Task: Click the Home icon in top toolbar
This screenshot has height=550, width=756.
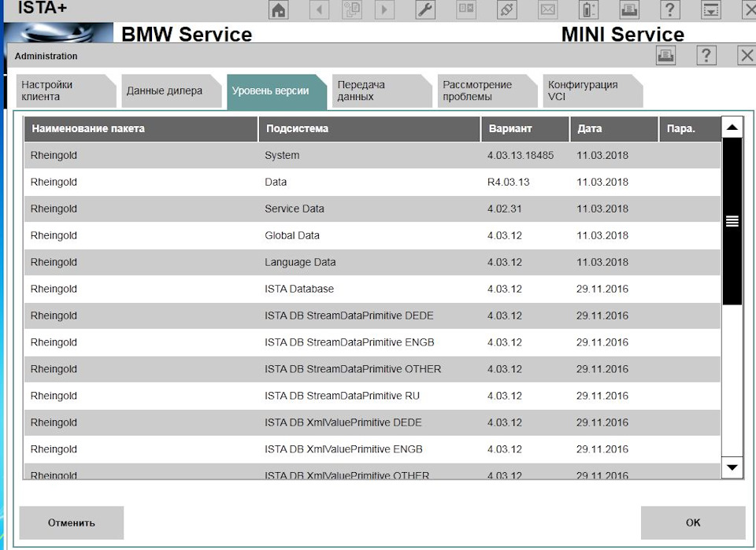Action: tap(279, 10)
